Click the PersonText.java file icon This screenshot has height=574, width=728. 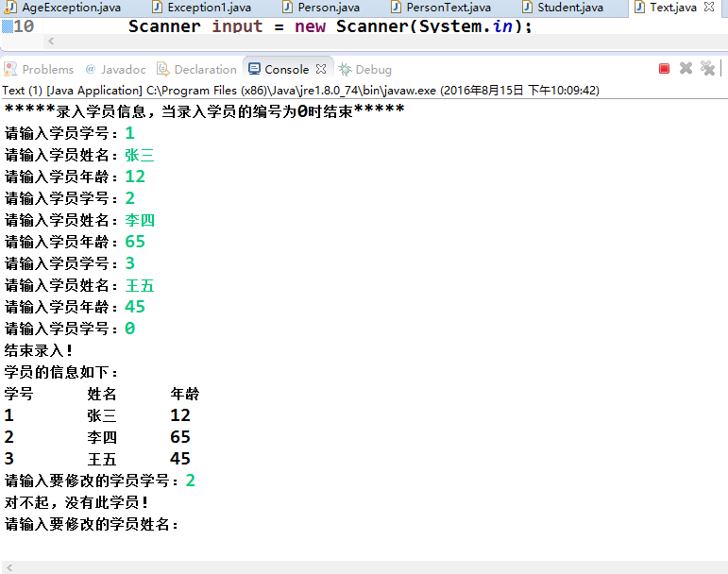[x=396, y=7]
